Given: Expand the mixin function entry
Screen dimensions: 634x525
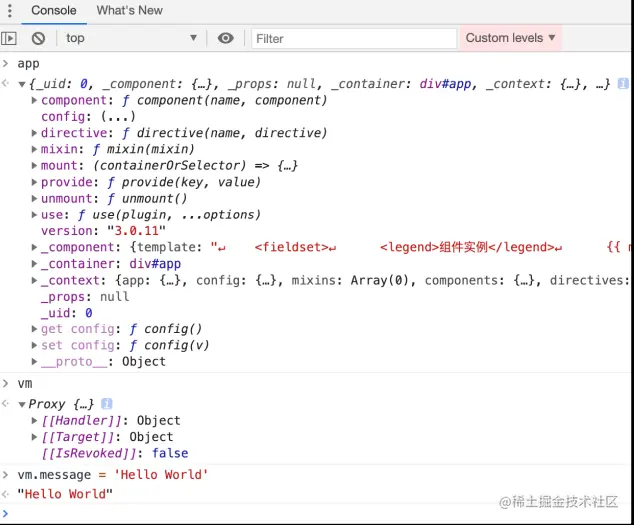Looking at the screenshot, I should tap(34, 149).
